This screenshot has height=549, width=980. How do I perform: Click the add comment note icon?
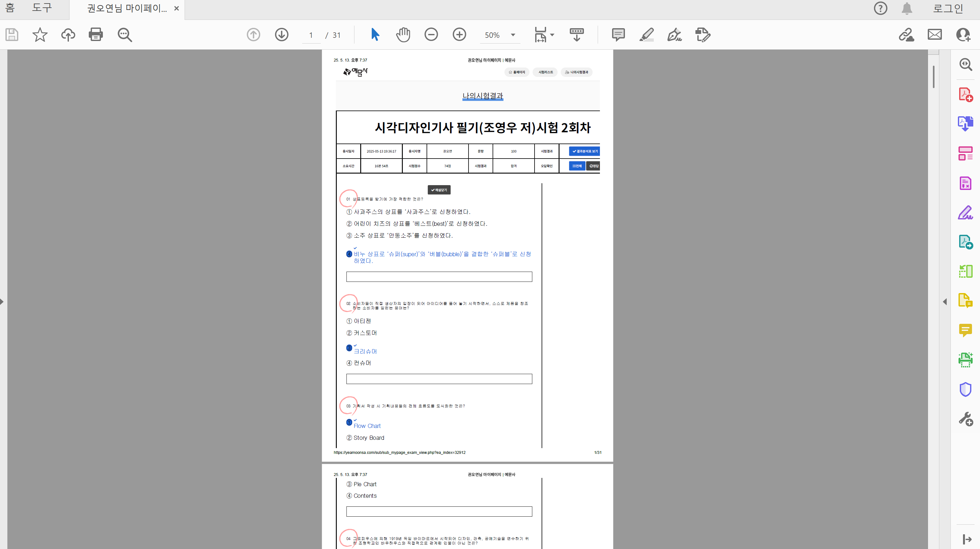point(618,35)
